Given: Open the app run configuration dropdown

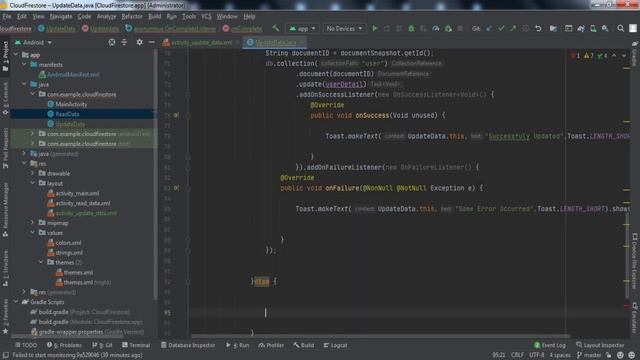Looking at the screenshot, I should [302, 29].
